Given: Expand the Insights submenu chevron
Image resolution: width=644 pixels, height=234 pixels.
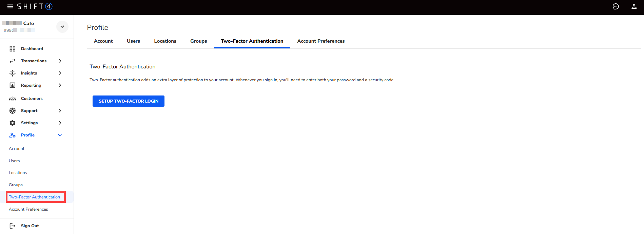Looking at the screenshot, I should (x=60, y=73).
